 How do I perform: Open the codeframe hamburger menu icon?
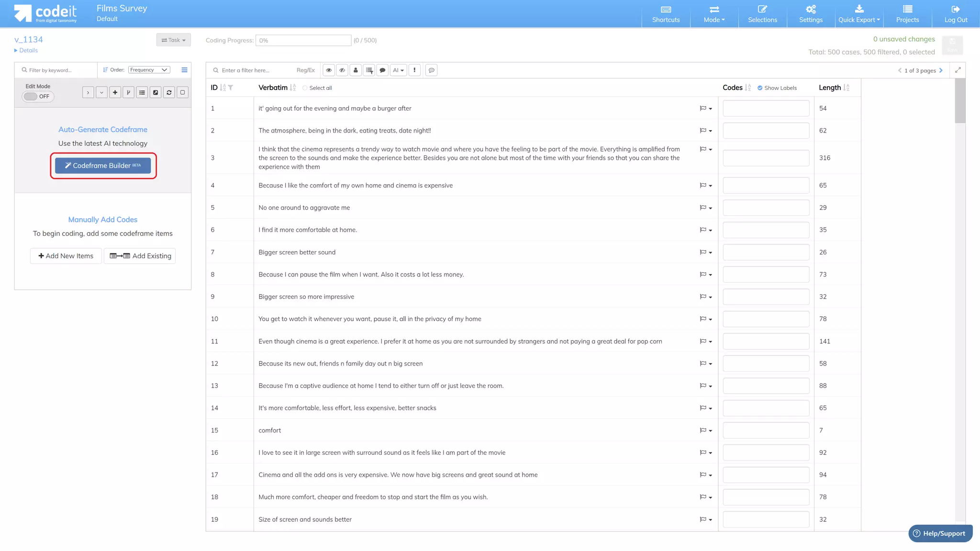184,70
